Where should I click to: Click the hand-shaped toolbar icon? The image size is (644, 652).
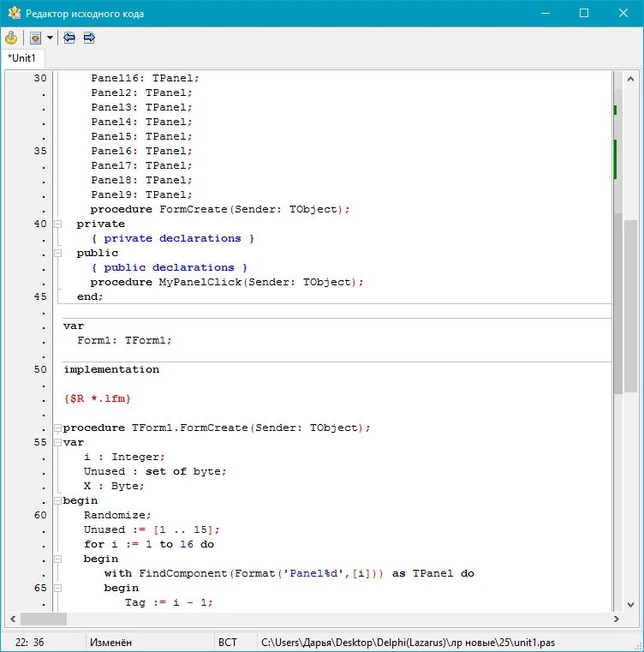11,38
